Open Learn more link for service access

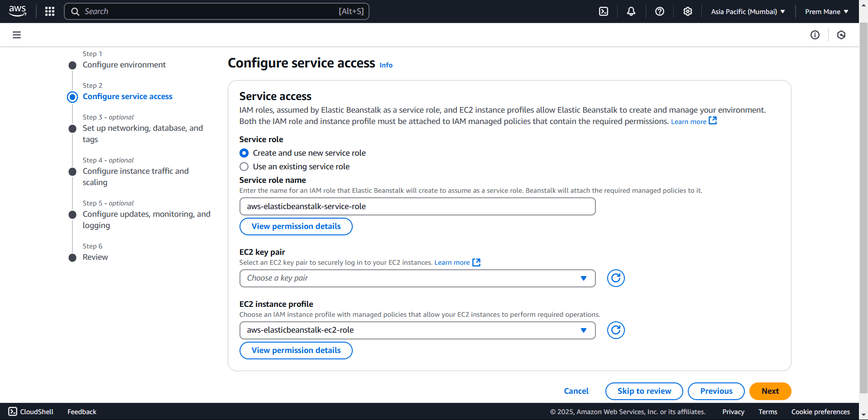(688, 122)
